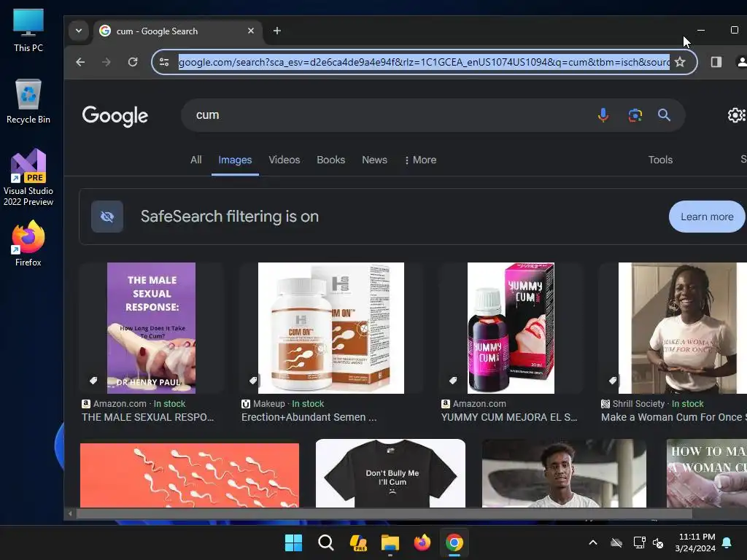Open the black Don't Bully Me t-shirt thumbnail
747x560 pixels.
coord(390,473)
